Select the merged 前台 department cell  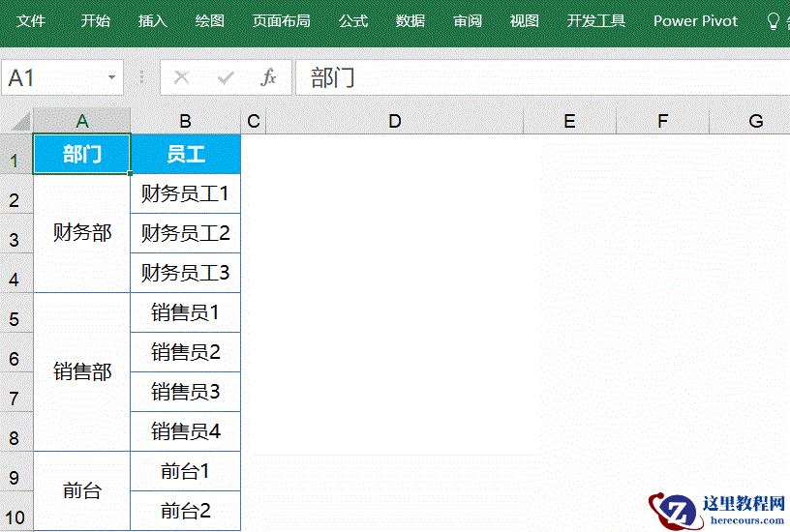tap(81, 490)
